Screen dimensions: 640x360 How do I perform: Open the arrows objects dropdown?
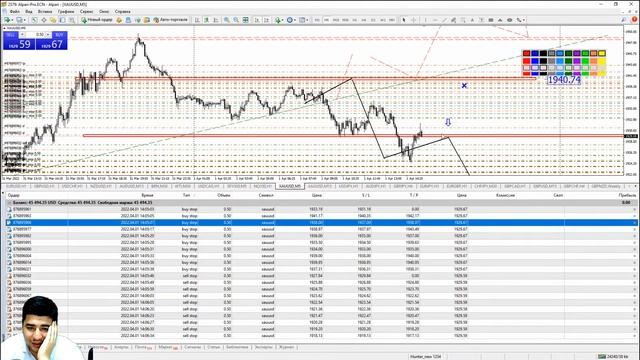(x=520, y=20)
